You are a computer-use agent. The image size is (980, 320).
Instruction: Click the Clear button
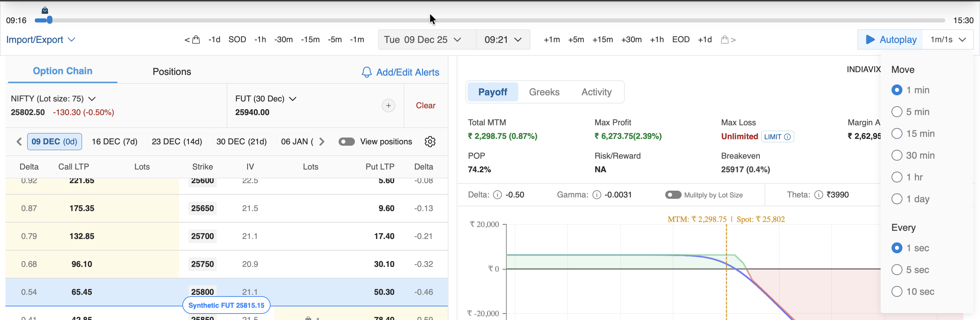pos(425,106)
